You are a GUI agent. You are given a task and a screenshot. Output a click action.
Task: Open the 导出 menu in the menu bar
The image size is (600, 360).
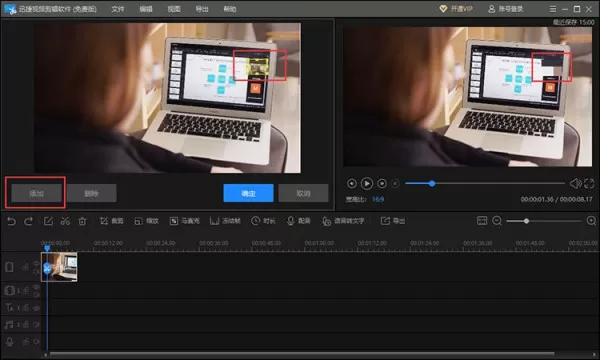(x=202, y=9)
